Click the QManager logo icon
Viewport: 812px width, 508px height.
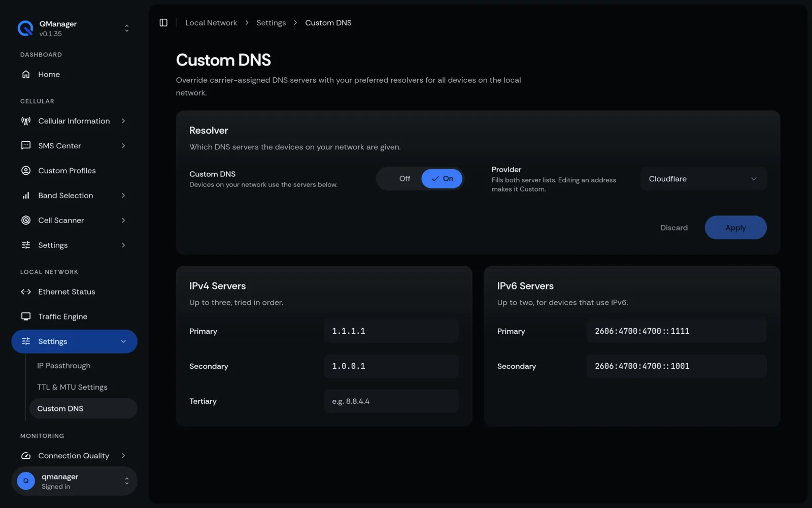25,28
